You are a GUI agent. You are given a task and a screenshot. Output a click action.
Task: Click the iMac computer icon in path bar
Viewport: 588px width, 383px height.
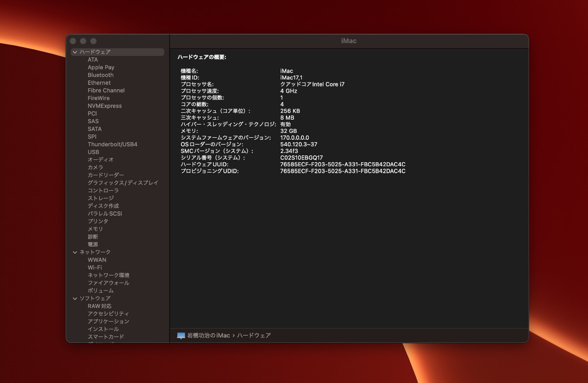181,335
